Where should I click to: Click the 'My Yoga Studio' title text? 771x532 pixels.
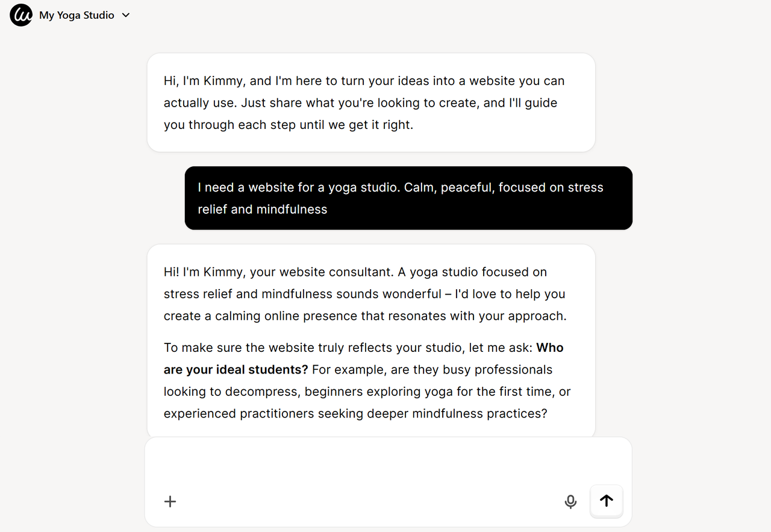(x=76, y=15)
